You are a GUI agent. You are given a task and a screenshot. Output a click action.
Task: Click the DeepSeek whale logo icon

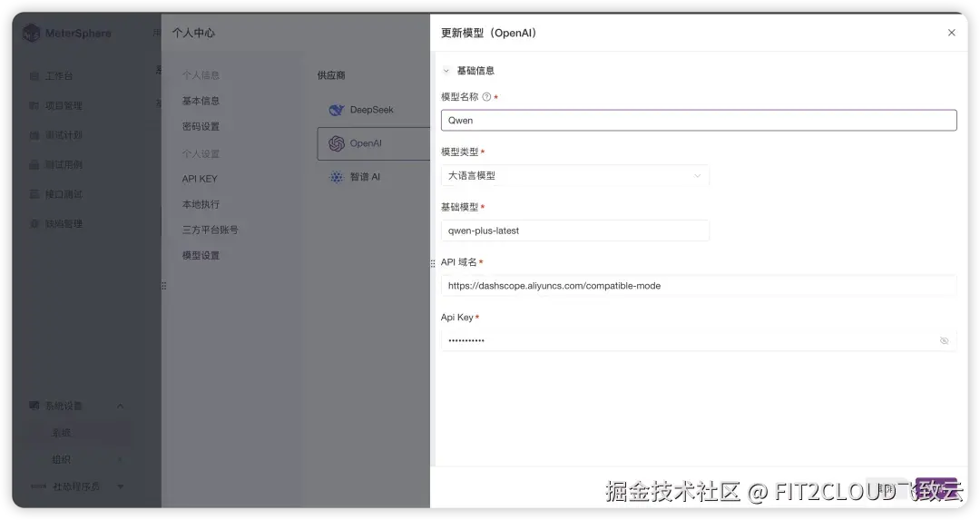(337, 110)
